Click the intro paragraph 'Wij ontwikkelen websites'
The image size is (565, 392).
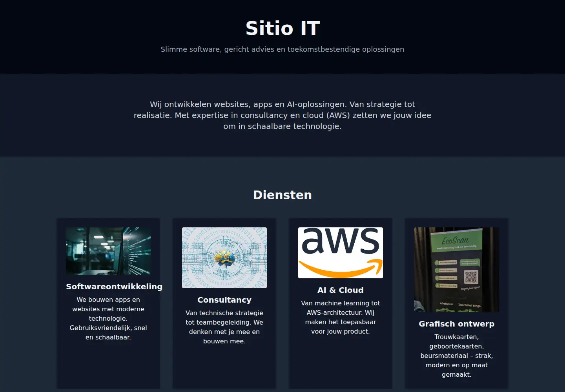[x=282, y=115]
